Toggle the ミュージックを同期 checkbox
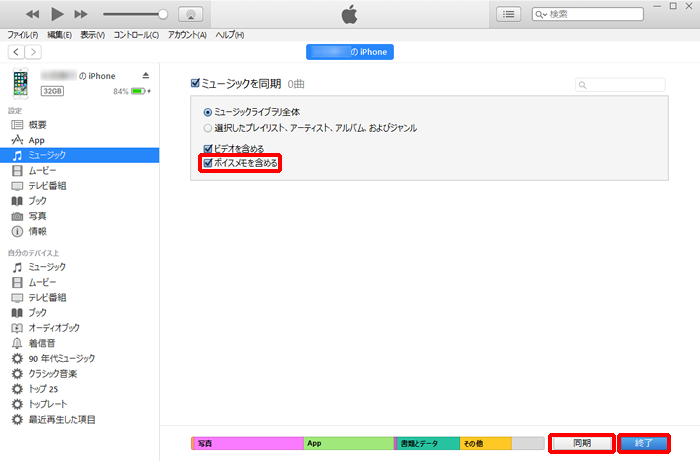 [x=195, y=83]
